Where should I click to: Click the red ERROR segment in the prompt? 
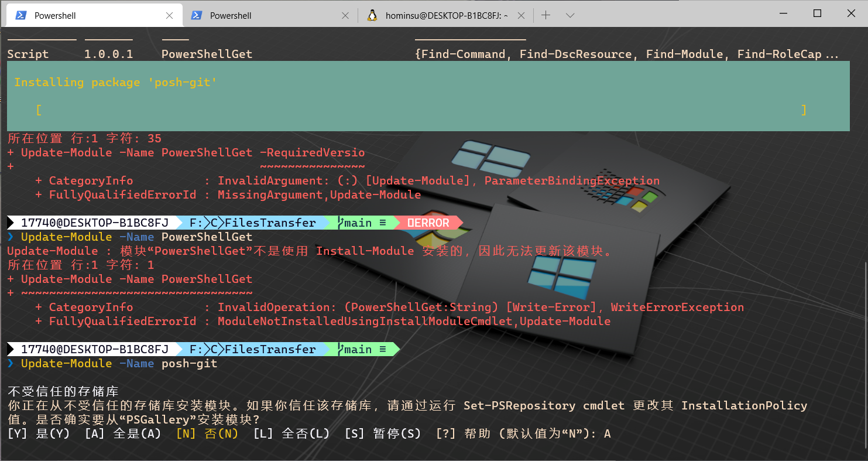[429, 223]
